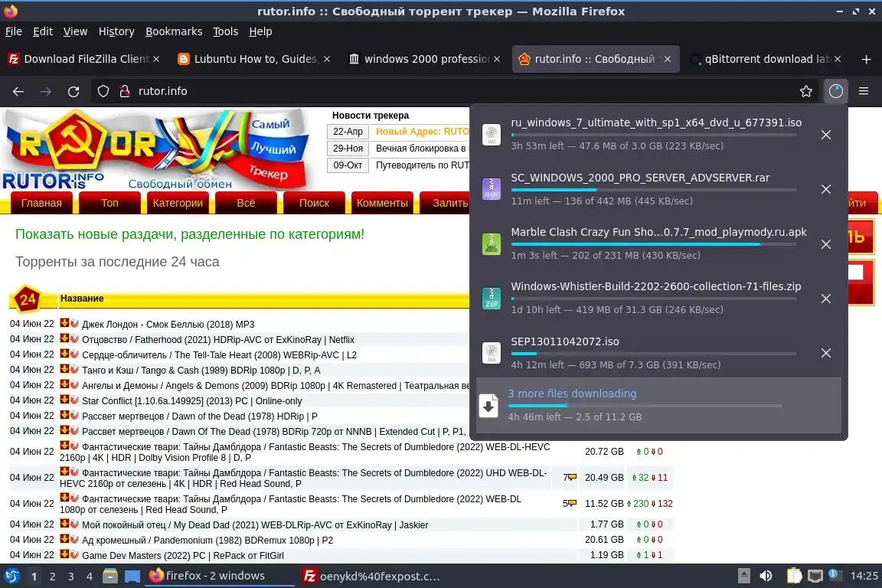Screen dimensions: 882x588
Task: Click the RUTOR.INFO site logo
Action: [x=158, y=149]
